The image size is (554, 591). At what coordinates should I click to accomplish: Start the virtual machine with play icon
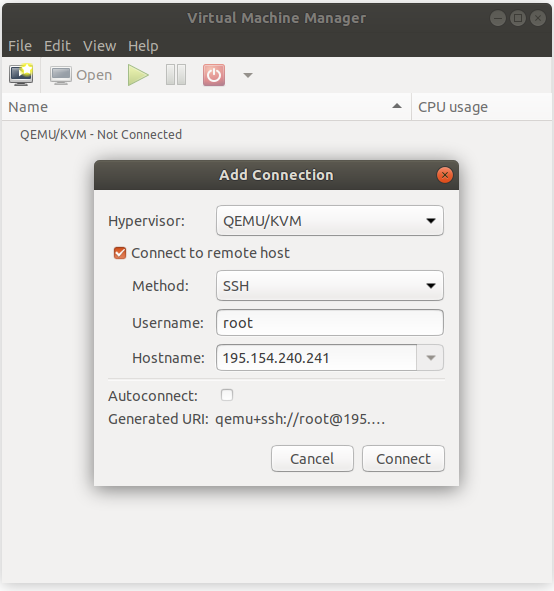[138, 75]
